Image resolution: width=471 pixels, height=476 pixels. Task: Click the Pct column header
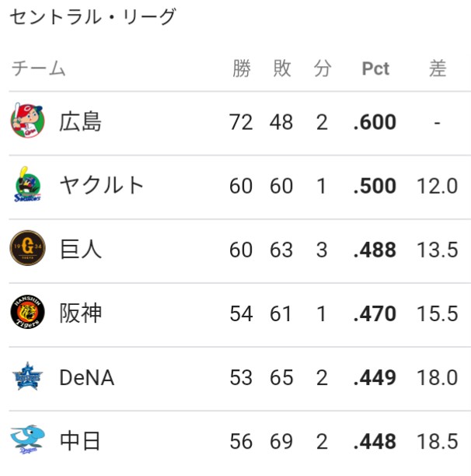pyautogui.click(x=375, y=68)
